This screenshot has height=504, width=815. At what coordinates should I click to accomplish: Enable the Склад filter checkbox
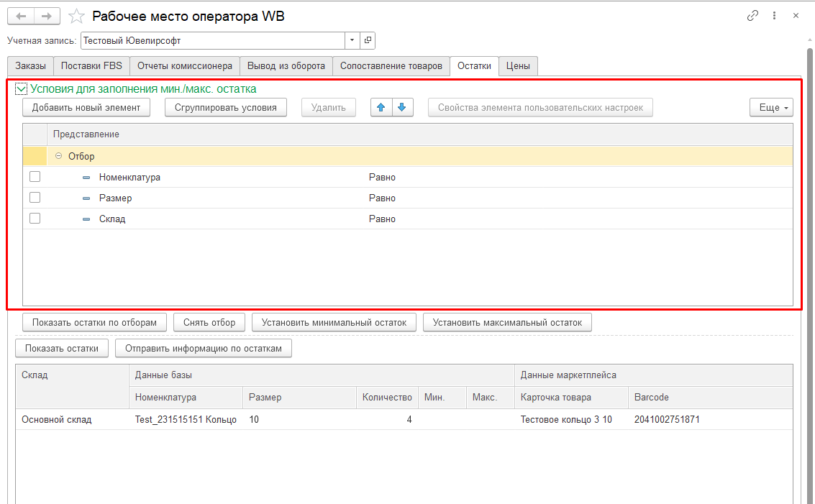tap(35, 219)
